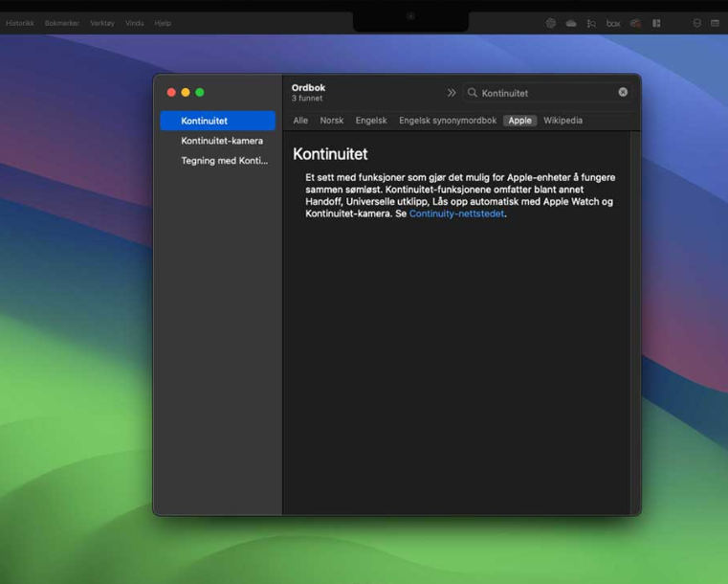Screen dimensions: 728x584
Task: Show Wikipedia results tab
Action: click(x=563, y=121)
